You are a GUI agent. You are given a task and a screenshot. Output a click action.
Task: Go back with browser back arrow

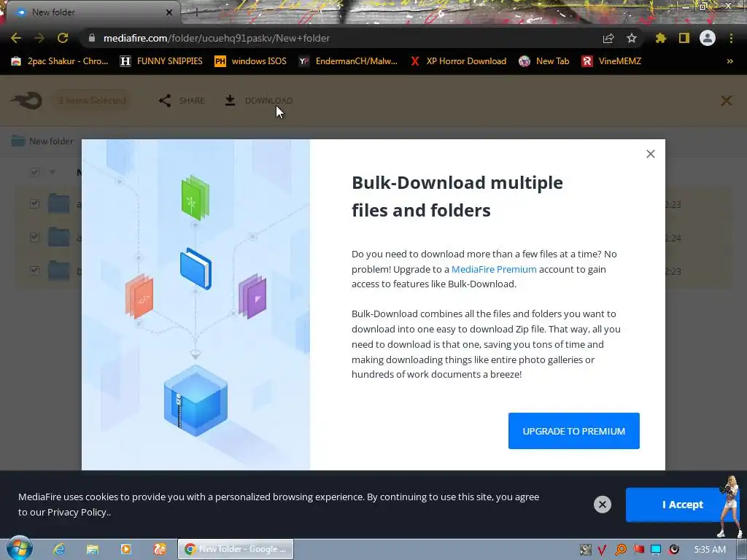point(16,38)
